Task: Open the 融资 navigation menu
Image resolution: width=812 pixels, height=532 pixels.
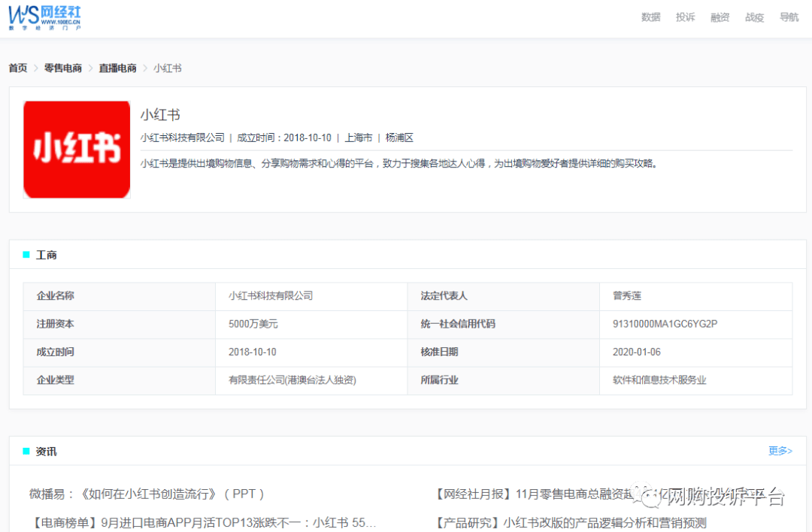Action: coord(720,17)
